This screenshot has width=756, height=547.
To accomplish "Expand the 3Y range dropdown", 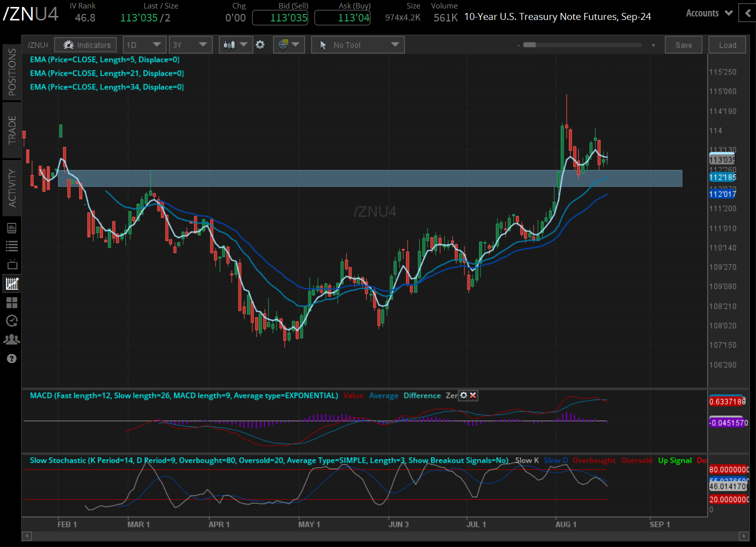I will coord(190,45).
